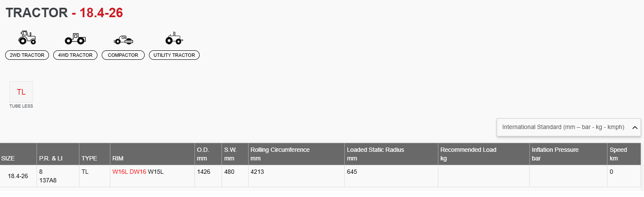
Task: Open the W16L rim link
Action: coord(120,172)
